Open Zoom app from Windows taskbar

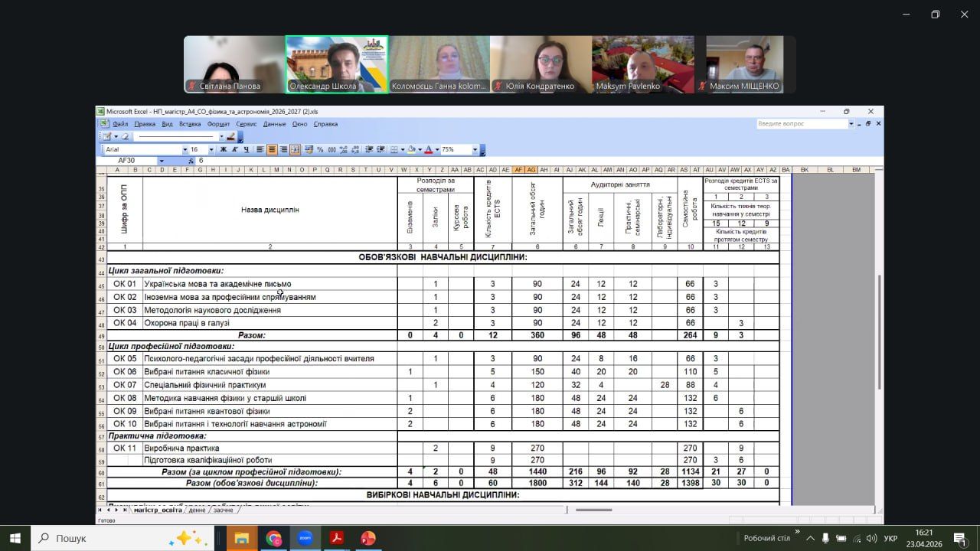(x=305, y=538)
